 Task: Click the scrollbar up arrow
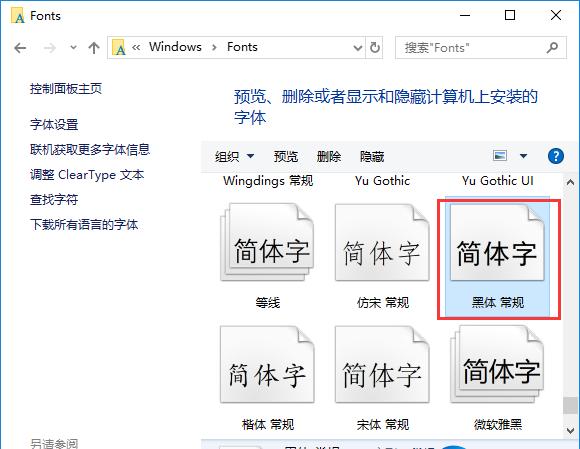coord(570,182)
